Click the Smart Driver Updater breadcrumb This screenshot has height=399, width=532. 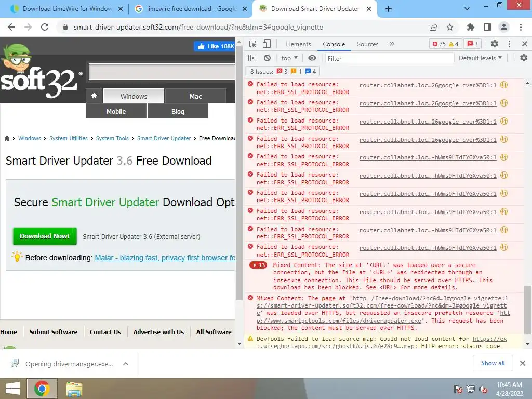164,138
